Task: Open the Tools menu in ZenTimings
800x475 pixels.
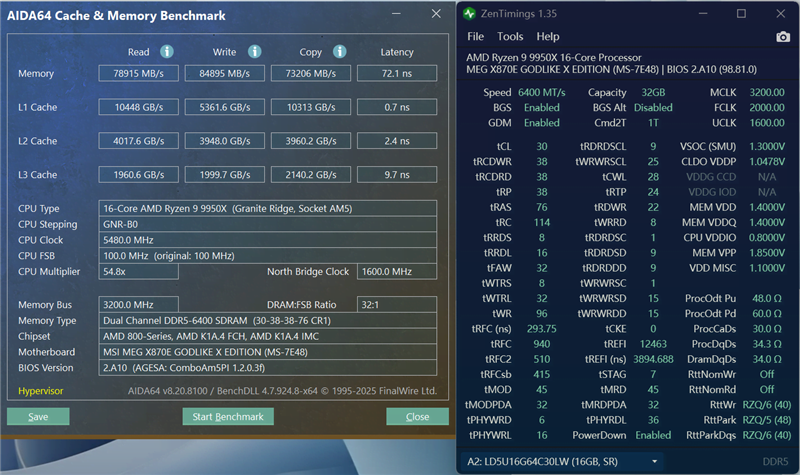Action: click(510, 36)
